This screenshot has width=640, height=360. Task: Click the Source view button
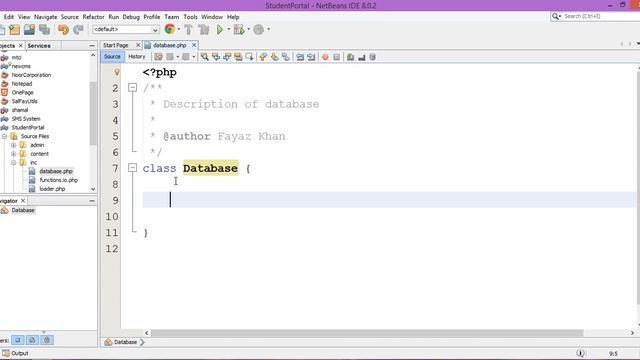tap(112, 57)
